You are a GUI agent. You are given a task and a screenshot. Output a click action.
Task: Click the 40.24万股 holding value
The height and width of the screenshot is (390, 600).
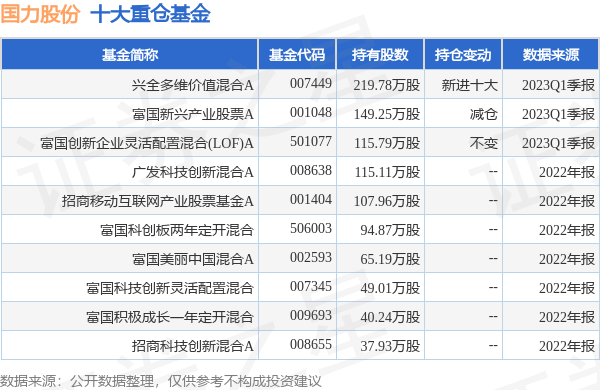(390, 317)
